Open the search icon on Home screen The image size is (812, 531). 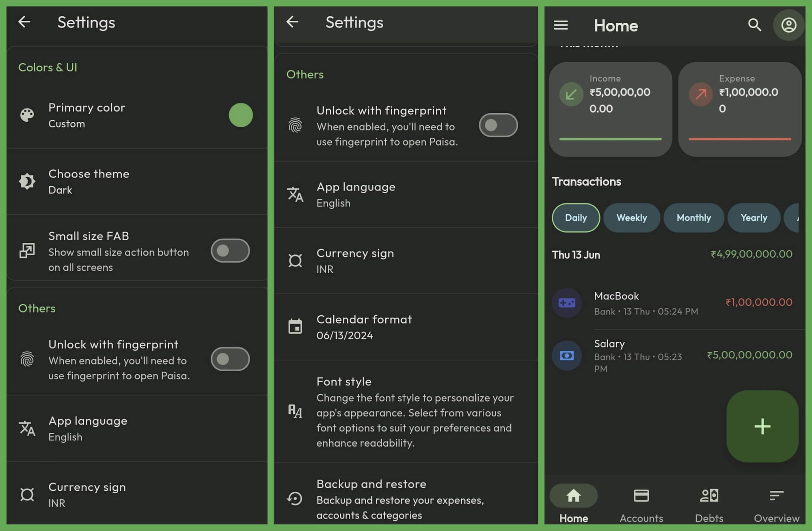[754, 25]
